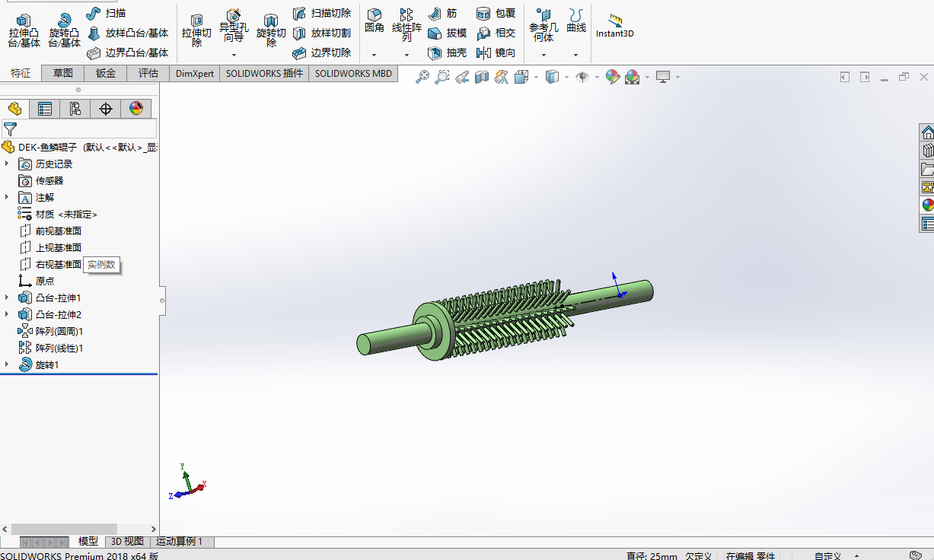
Task: Expand the 注解 annotations node
Action: (x=7, y=197)
